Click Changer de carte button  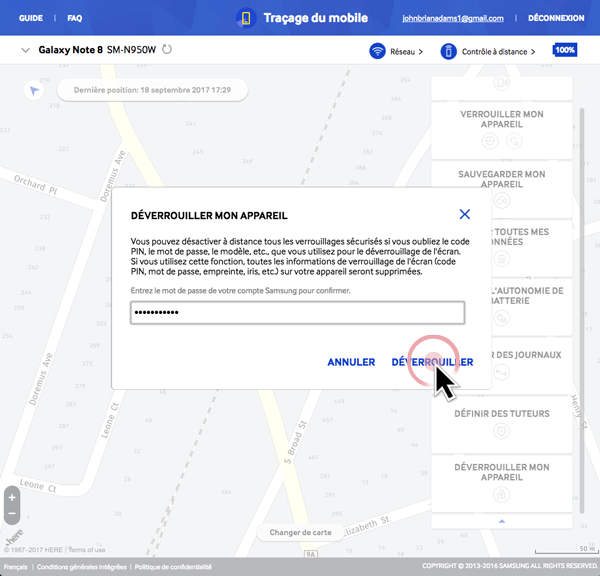pyautogui.click(x=300, y=532)
